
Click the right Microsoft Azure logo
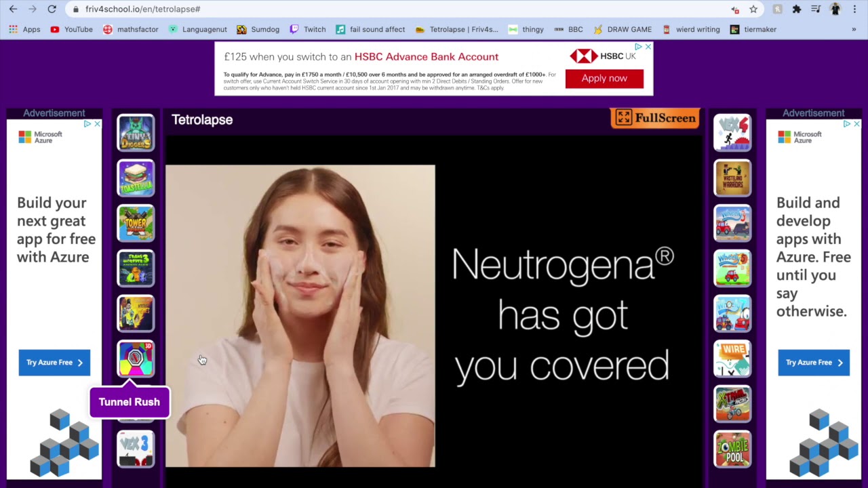800,137
